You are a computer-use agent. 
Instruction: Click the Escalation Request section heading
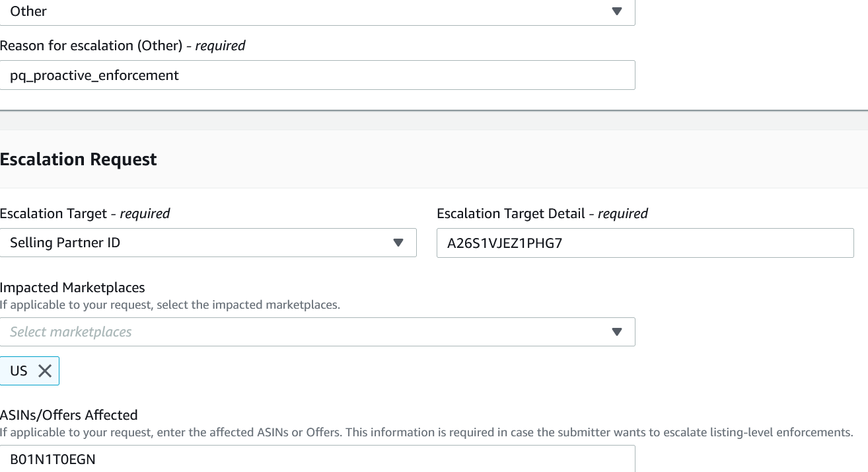pos(79,159)
